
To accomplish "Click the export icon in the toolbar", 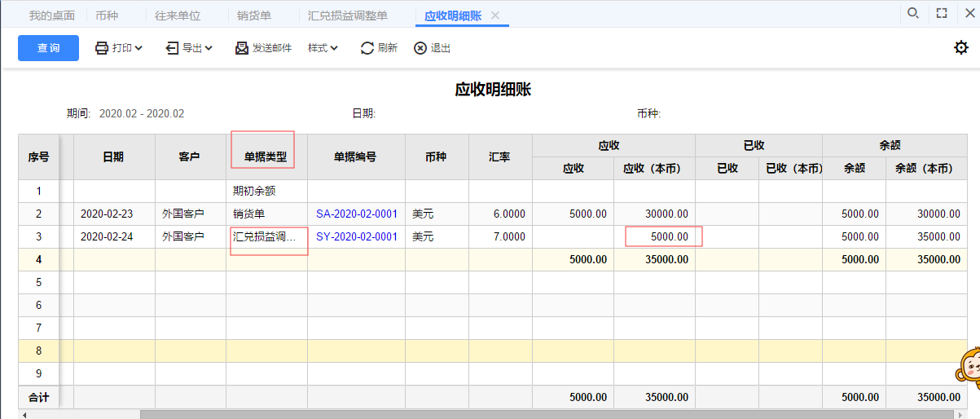I will coord(172,48).
